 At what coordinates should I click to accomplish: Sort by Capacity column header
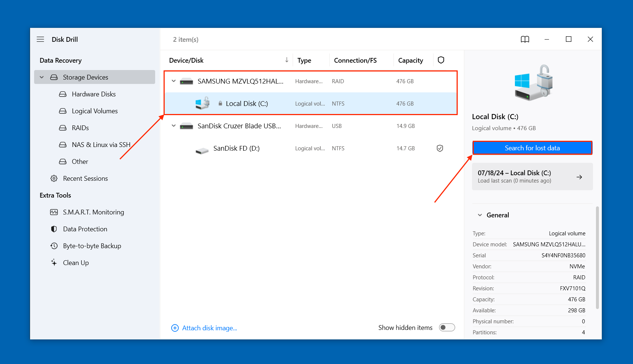coord(410,60)
